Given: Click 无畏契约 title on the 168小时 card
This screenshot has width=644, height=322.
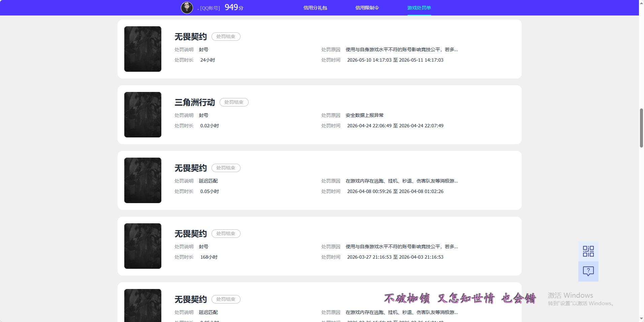Looking at the screenshot, I should 191,234.
